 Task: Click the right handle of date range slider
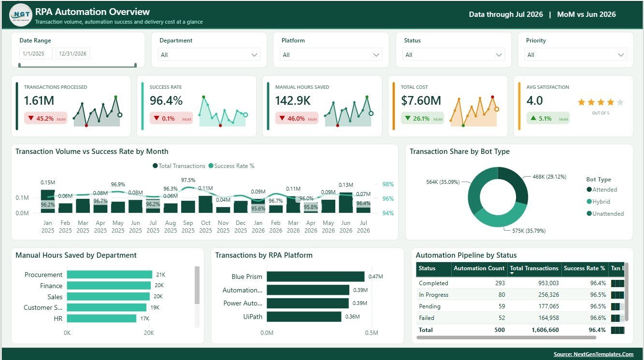(x=135, y=65)
